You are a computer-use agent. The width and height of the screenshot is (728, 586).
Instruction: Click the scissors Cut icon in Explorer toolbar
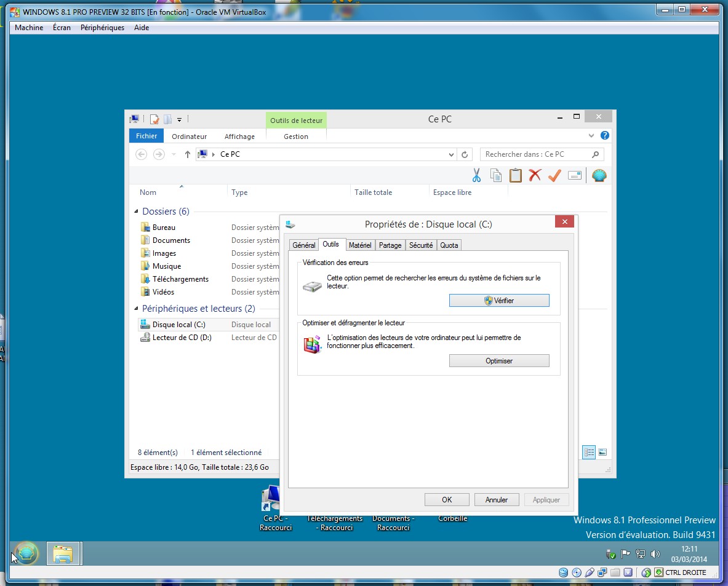point(476,175)
